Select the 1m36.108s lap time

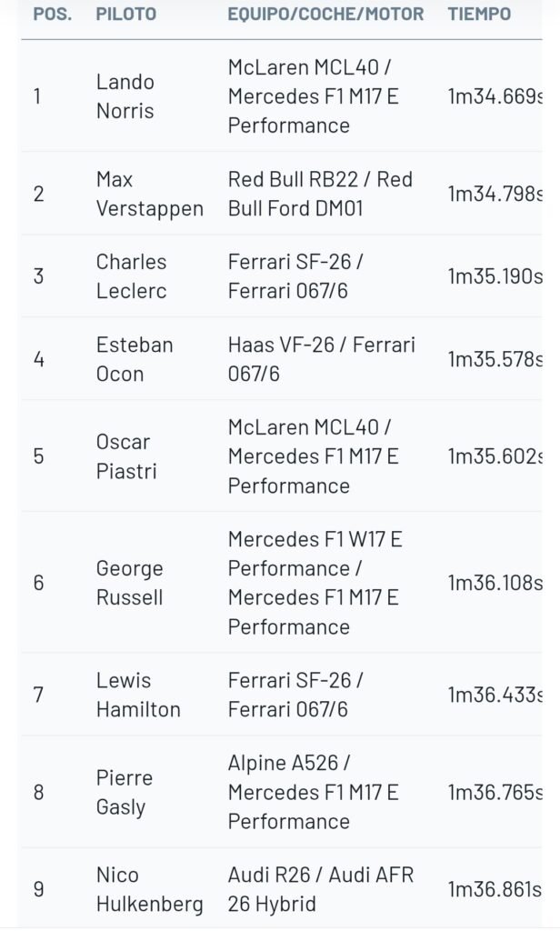coord(495,583)
